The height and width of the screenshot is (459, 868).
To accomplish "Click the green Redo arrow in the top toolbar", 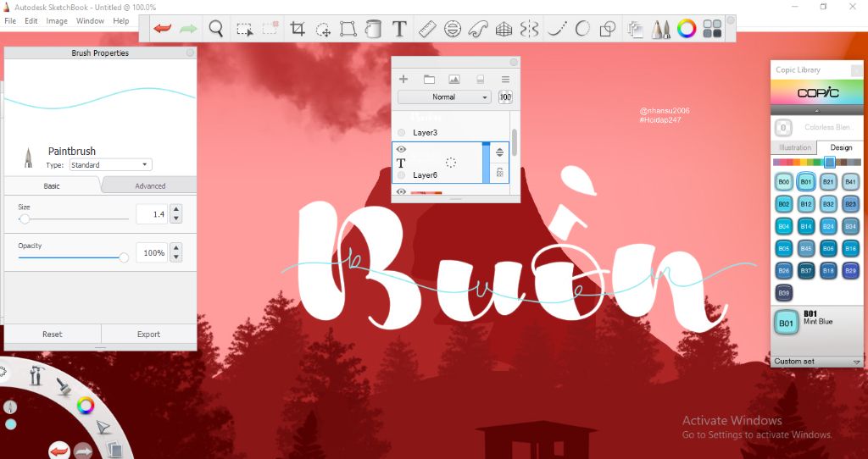I will click(x=188, y=28).
